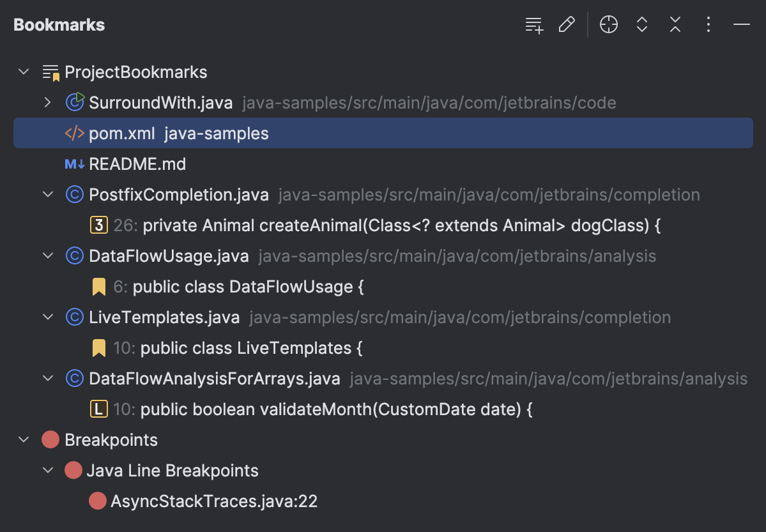Click the class icon beside DataFlowUsage.java

(74, 255)
